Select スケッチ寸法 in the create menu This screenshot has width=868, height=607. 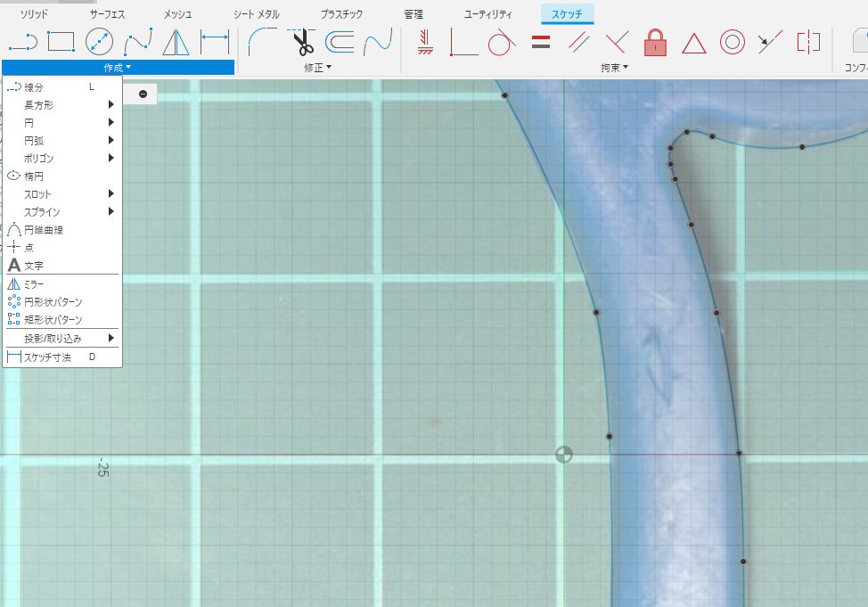[x=48, y=357]
